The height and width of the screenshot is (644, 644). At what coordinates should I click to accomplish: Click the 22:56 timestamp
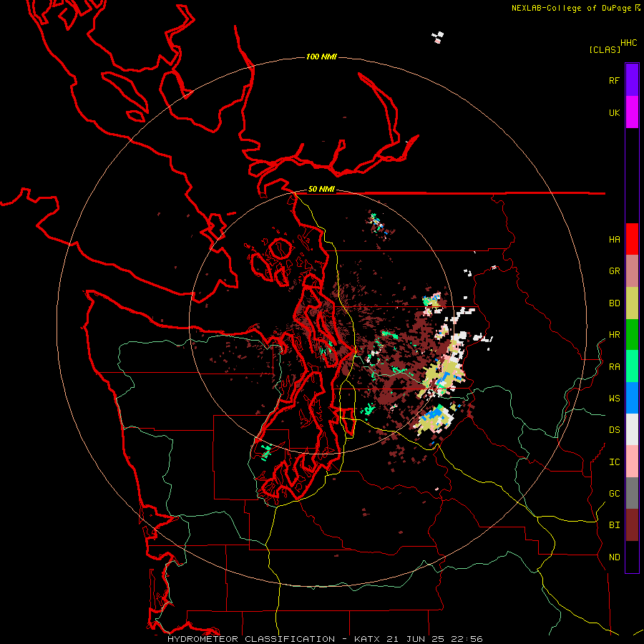coord(467,639)
